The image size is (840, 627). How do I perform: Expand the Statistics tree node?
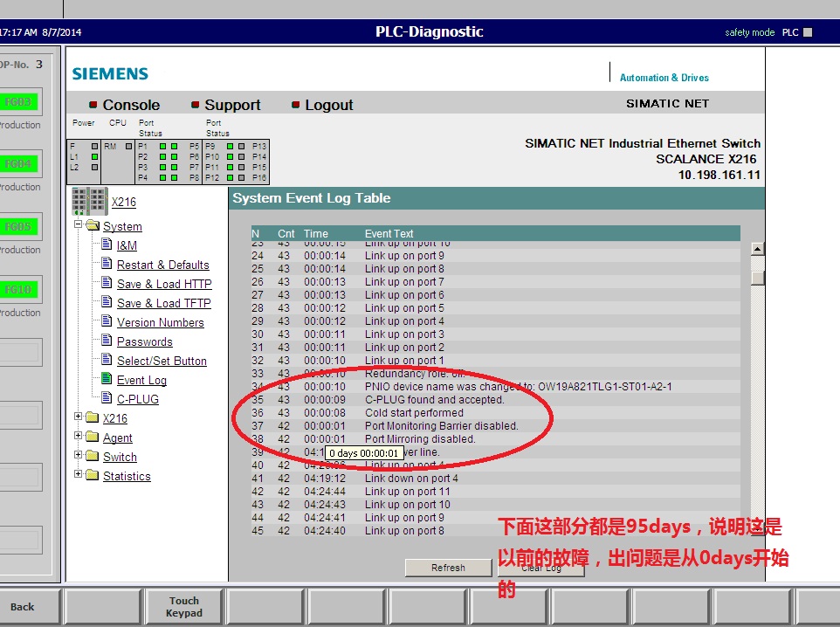click(79, 473)
